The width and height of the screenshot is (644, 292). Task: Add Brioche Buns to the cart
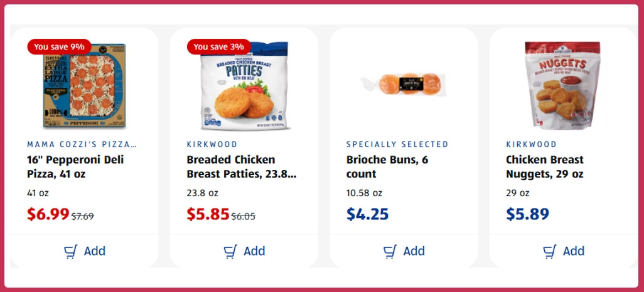(404, 251)
